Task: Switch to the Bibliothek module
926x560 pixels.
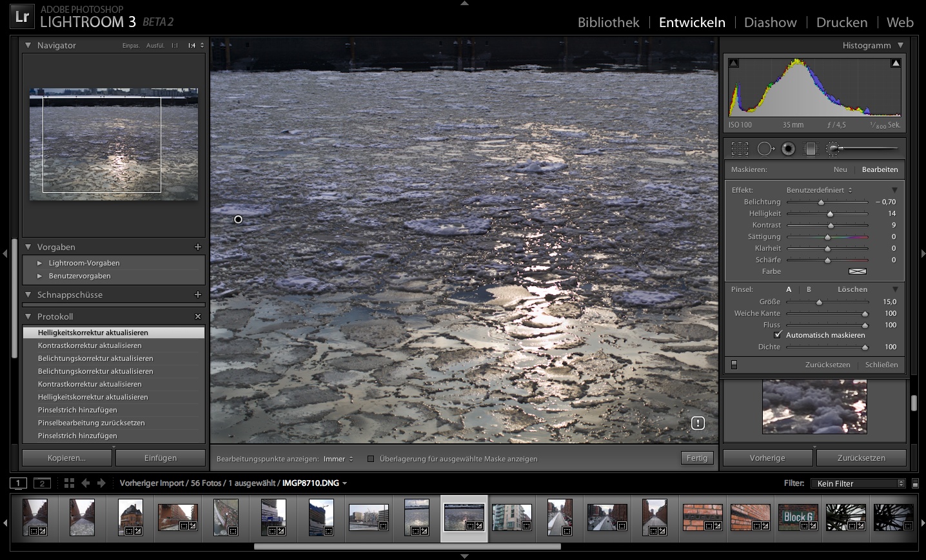Action: coord(607,22)
